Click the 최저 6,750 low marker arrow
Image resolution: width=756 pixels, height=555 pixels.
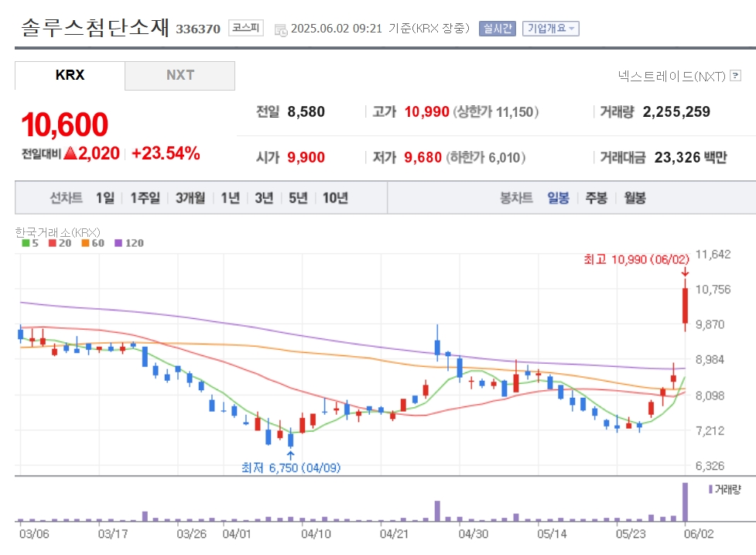coord(290,456)
